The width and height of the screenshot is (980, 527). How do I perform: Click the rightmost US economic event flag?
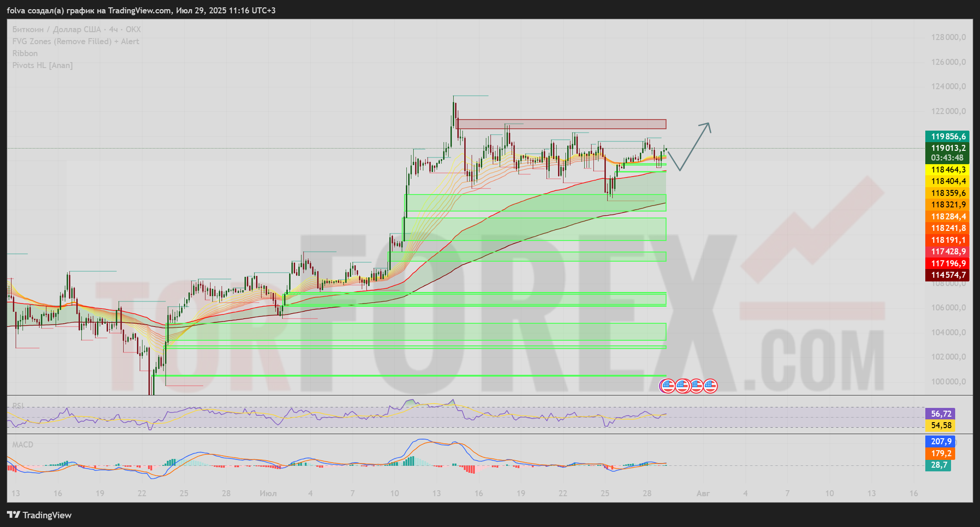[711, 386]
